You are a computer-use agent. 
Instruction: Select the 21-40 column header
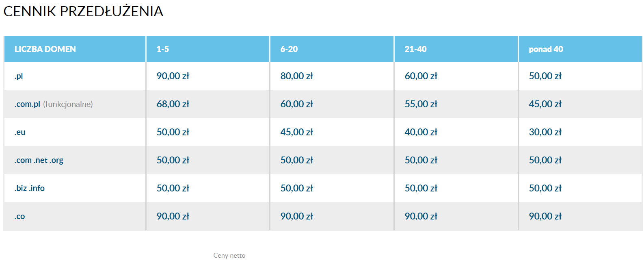pos(415,49)
